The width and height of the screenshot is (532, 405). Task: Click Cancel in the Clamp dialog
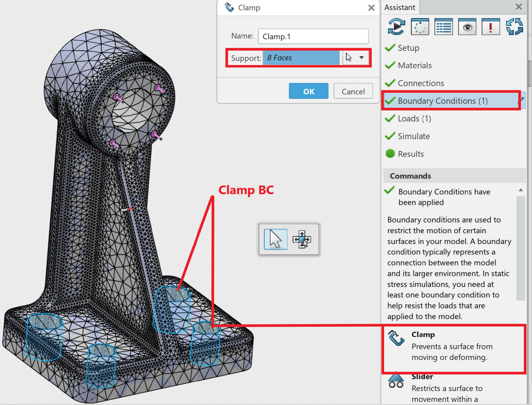[x=353, y=91]
